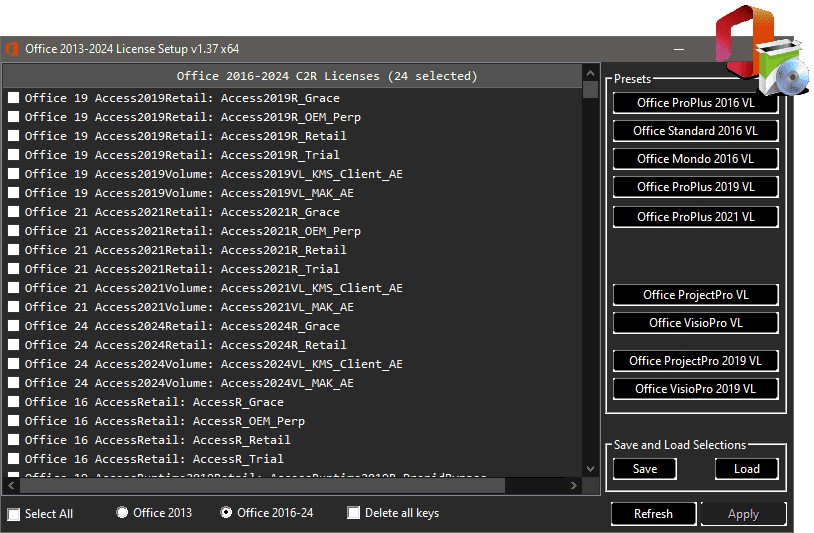Image resolution: width=814 pixels, height=533 pixels.
Task: Check Access2021R_OEM_Perp license box
Action: click(x=13, y=231)
